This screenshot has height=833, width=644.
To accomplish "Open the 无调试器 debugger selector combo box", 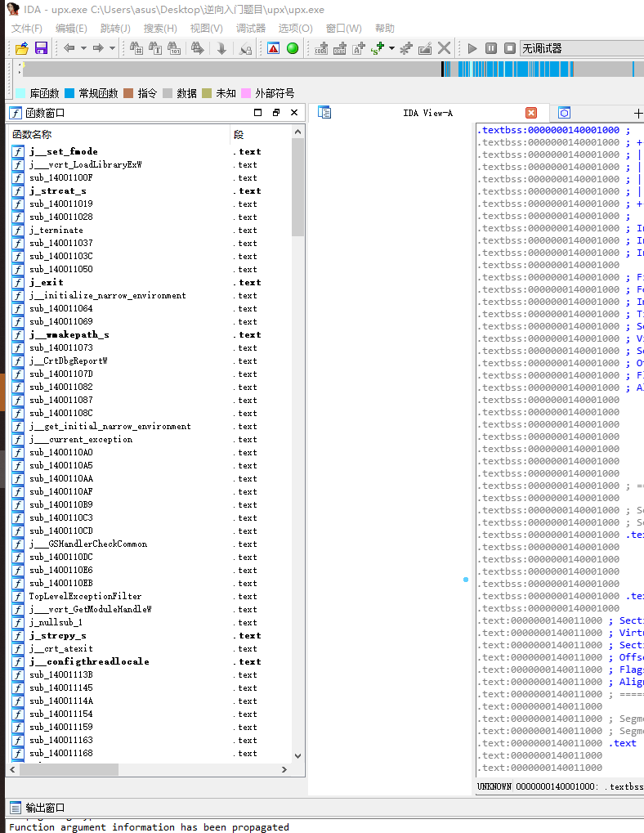I will 581,48.
